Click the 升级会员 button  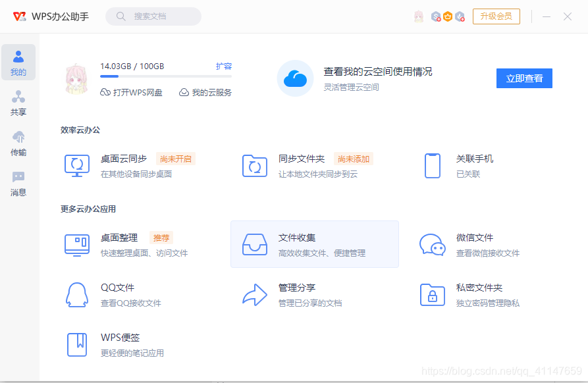point(496,16)
